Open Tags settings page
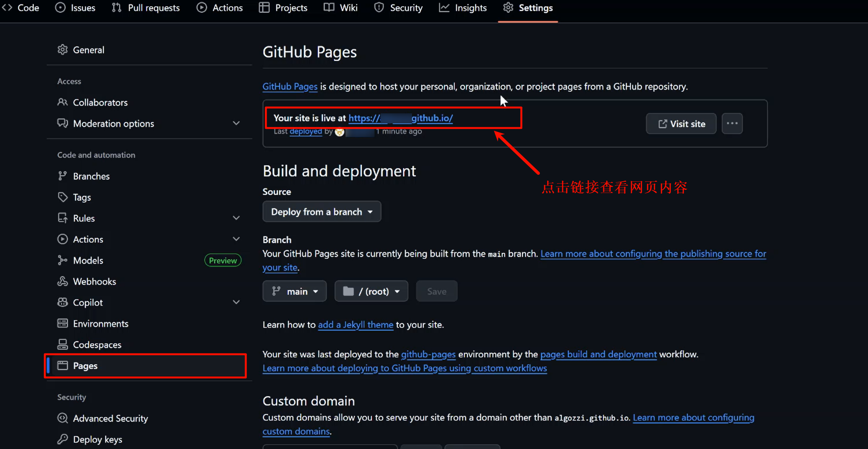Image resolution: width=868 pixels, height=449 pixels. click(149, 197)
